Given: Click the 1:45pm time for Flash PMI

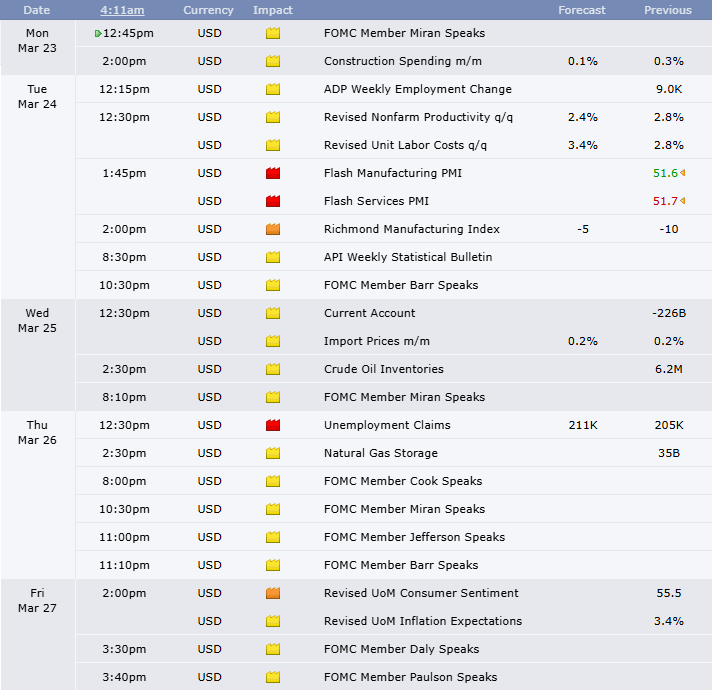Looking at the screenshot, I should click(x=124, y=173).
